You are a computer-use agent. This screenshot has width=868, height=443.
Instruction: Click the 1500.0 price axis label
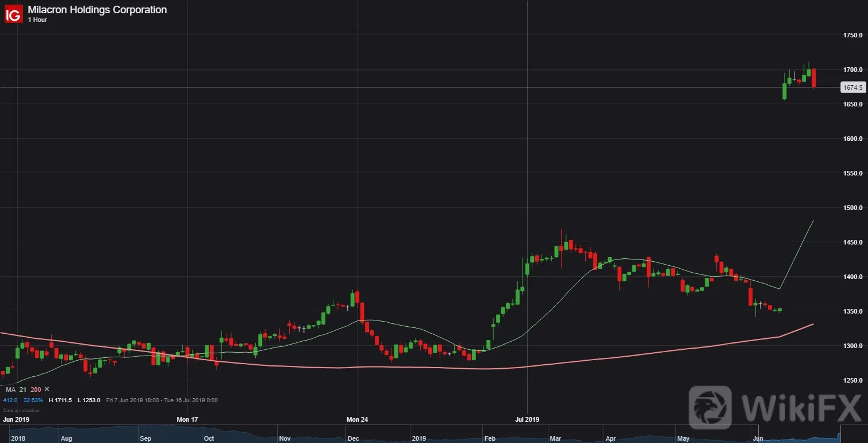pyautogui.click(x=853, y=208)
